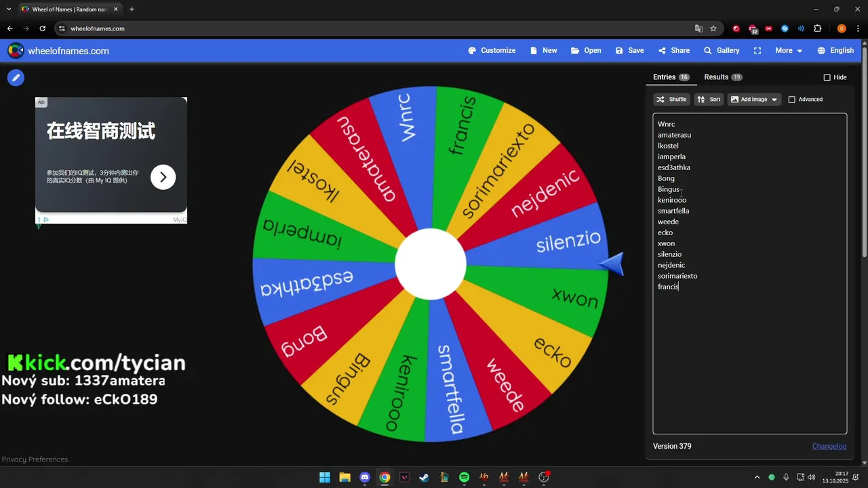Go back using the browser back arrow
Viewport: 868px width, 488px height.
click(x=9, y=28)
